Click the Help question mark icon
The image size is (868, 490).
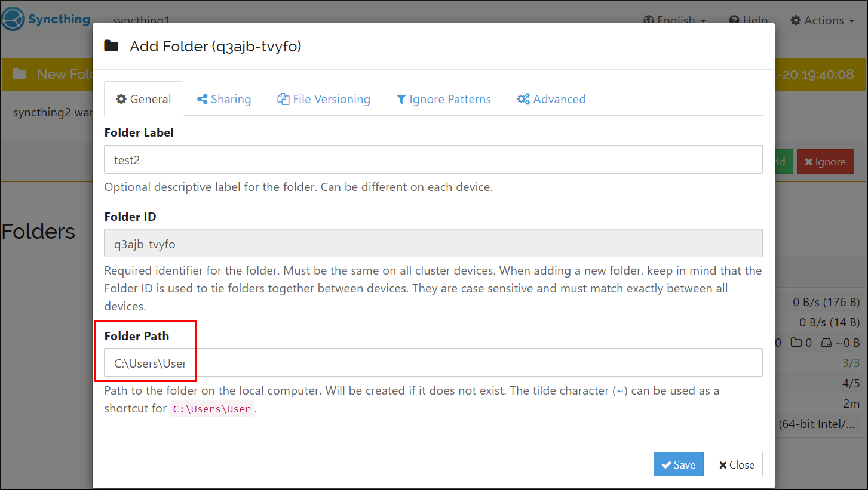pyautogui.click(x=733, y=20)
